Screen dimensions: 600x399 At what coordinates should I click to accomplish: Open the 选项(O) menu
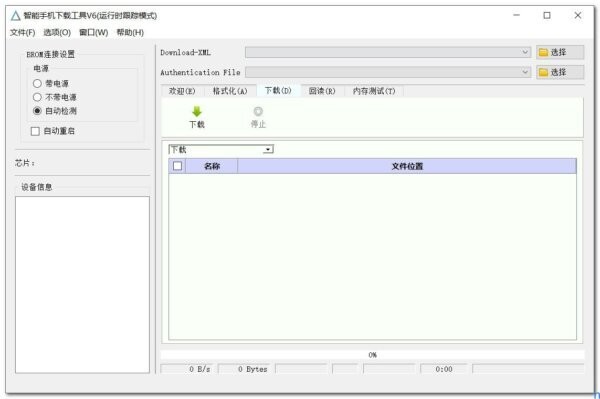[x=57, y=33]
